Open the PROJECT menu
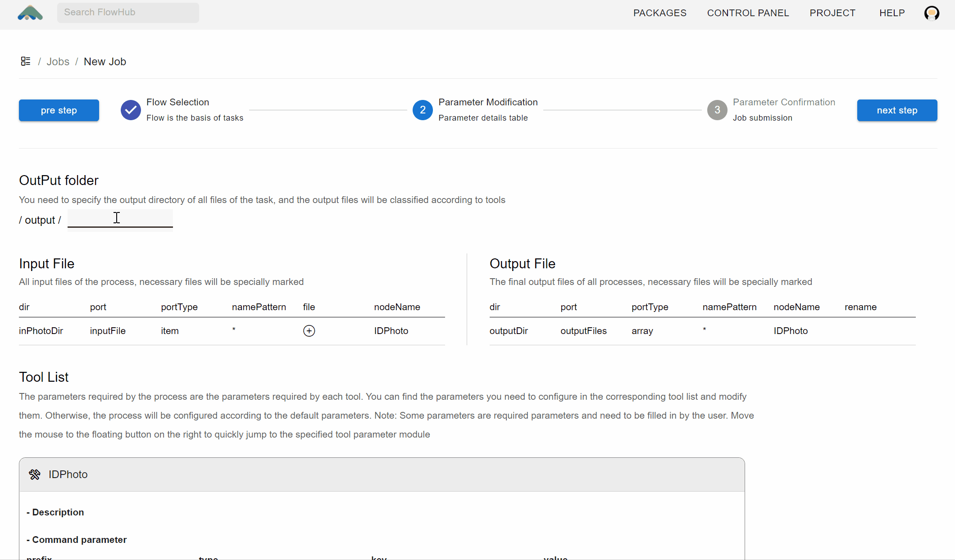This screenshot has height=560, width=955. coord(832,13)
